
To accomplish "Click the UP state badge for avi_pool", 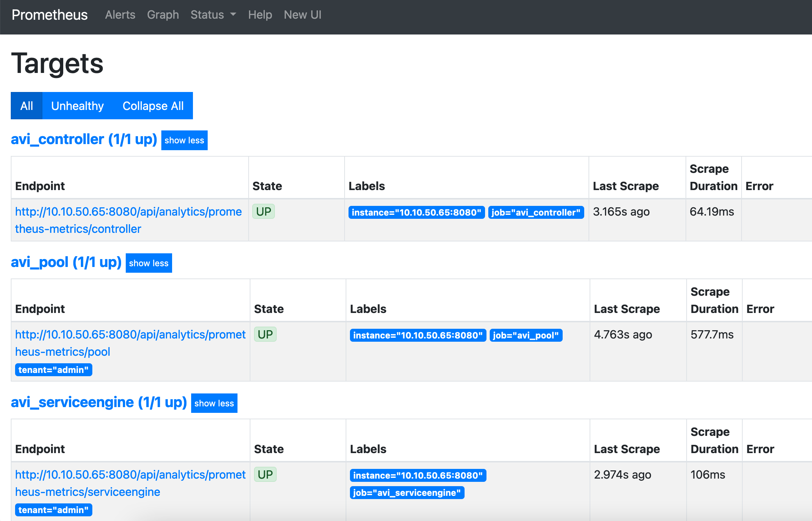I will (x=265, y=334).
